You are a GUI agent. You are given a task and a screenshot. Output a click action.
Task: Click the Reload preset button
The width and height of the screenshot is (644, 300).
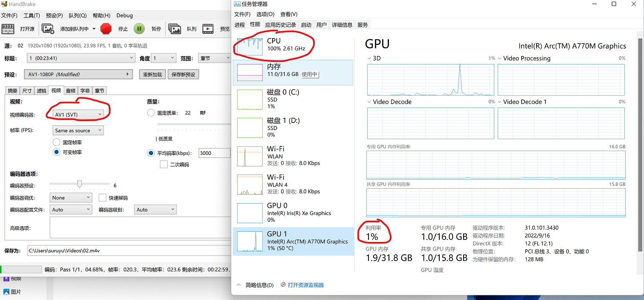pos(152,74)
